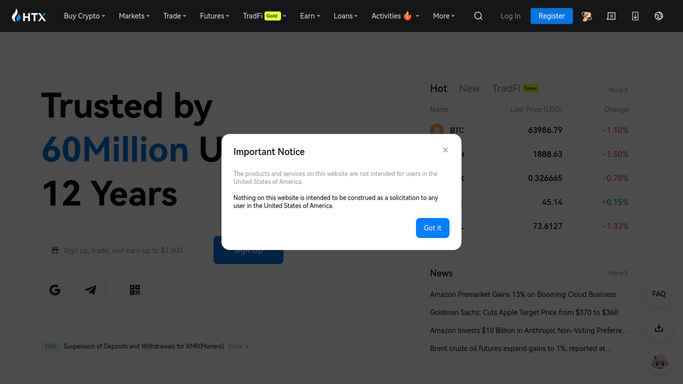Viewport: 683px width, 384px height.
Task: Open More link in market panel
Action: coord(618,90)
